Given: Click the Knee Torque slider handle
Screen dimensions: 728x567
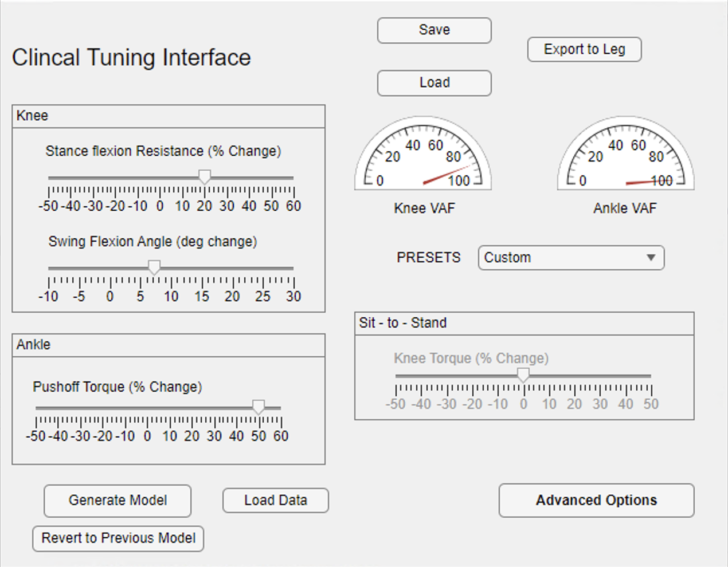Looking at the screenshot, I should click(523, 375).
